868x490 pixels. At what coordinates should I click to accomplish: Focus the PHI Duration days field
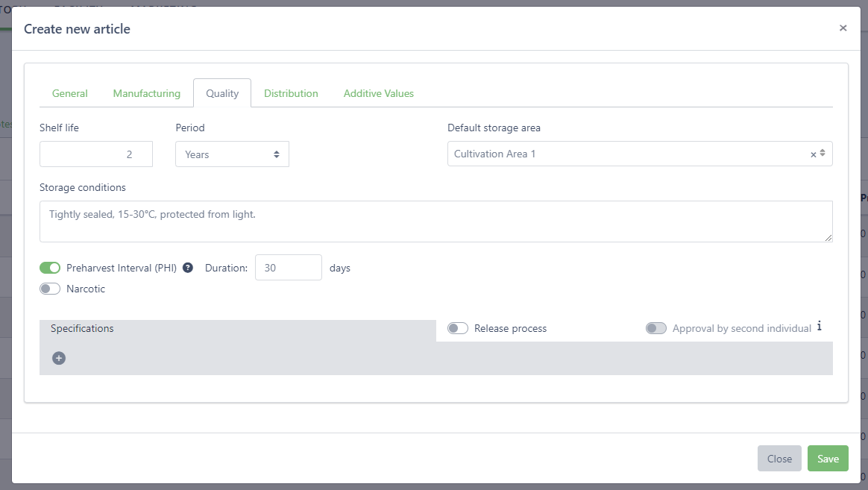click(288, 268)
